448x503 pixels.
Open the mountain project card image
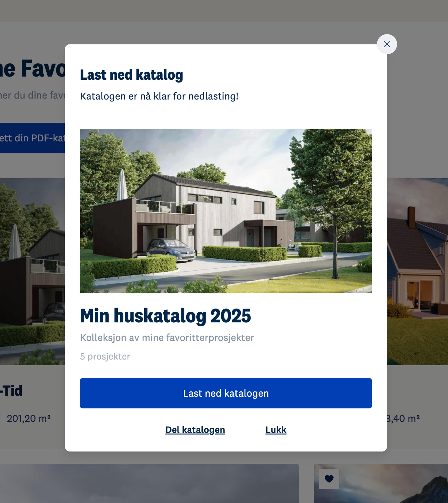pyautogui.click(x=381, y=483)
